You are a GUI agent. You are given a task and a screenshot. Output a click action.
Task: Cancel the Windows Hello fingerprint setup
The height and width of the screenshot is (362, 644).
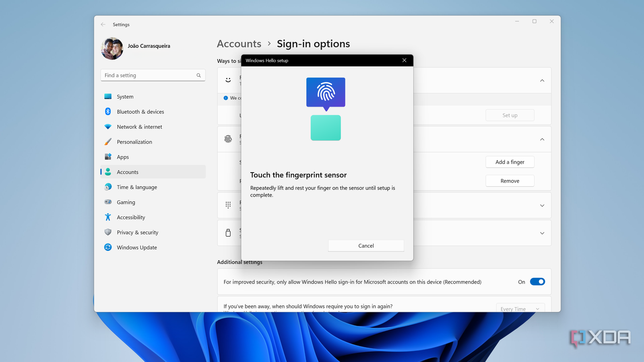(x=365, y=245)
